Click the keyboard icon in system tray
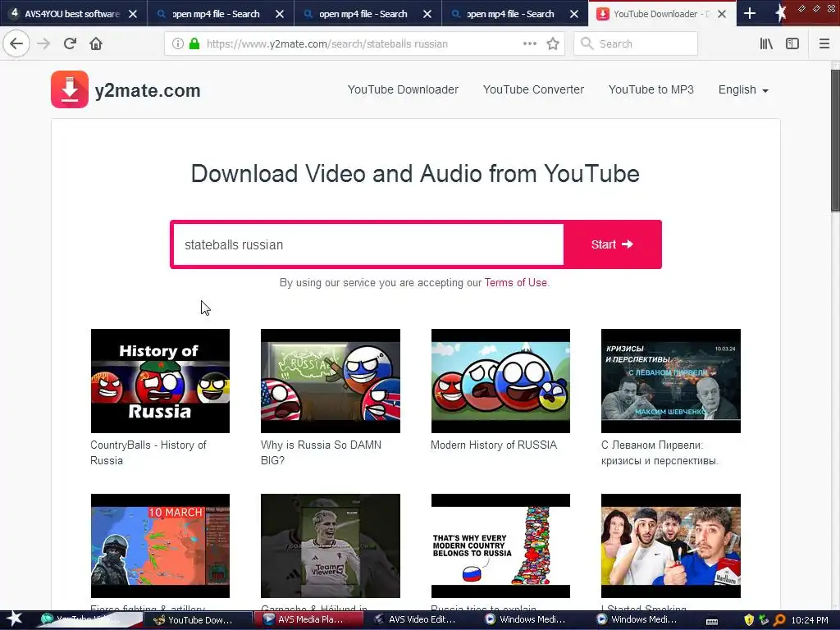The image size is (840, 630). (712, 621)
